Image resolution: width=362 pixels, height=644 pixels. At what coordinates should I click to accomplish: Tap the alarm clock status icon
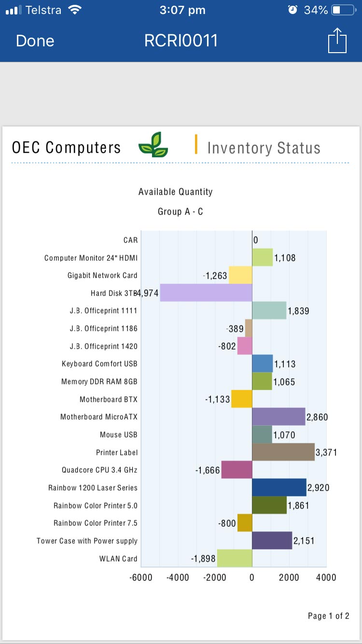coord(292,10)
